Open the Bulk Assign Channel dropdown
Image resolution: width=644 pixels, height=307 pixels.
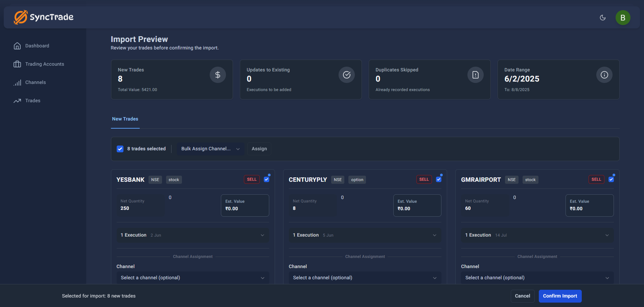click(210, 149)
